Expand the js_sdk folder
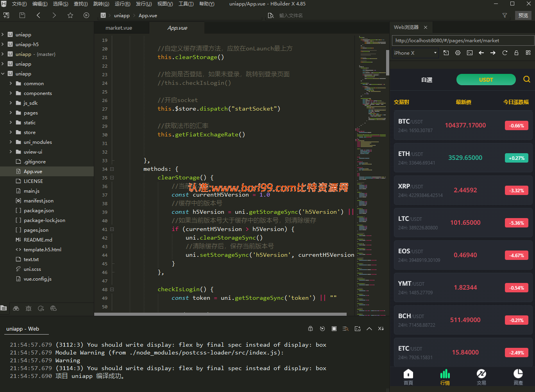The image size is (535, 392). [x=11, y=103]
